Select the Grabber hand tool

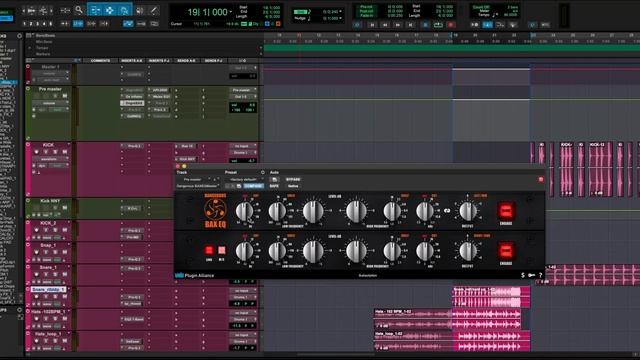(124, 10)
